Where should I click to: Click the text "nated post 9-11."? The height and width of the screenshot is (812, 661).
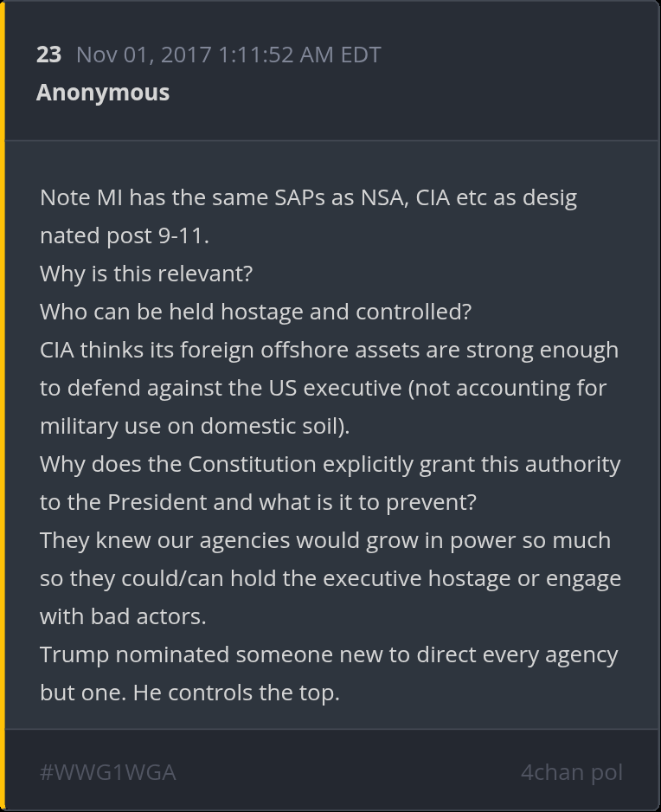pyautogui.click(x=125, y=235)
